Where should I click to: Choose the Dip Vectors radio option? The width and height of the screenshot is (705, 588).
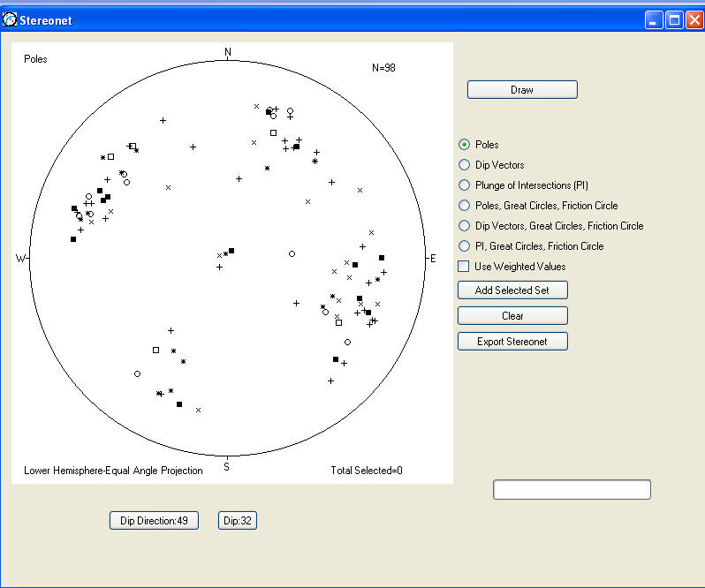point(464,165)
